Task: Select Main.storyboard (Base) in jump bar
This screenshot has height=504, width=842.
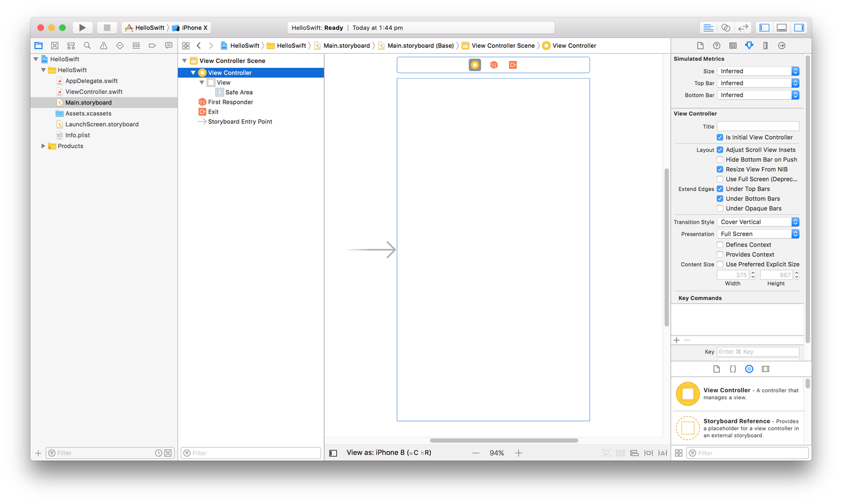Action: 416,46
